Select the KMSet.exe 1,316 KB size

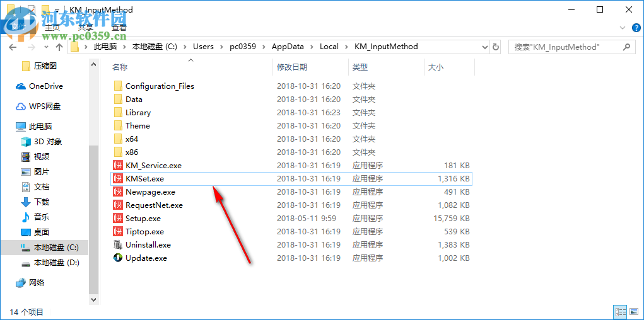coord(454,179)
